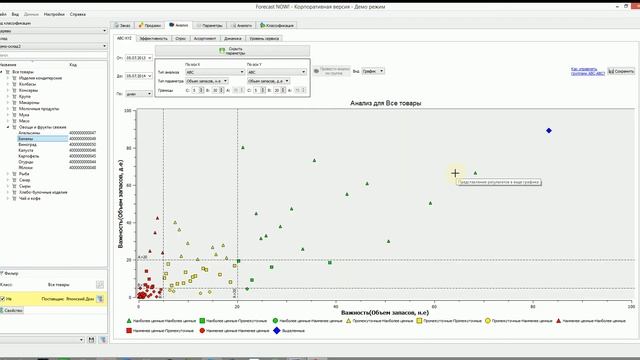Click the grid icon beside Все товары class
This screenshot has width=640, height=360.
coord(100,284)
